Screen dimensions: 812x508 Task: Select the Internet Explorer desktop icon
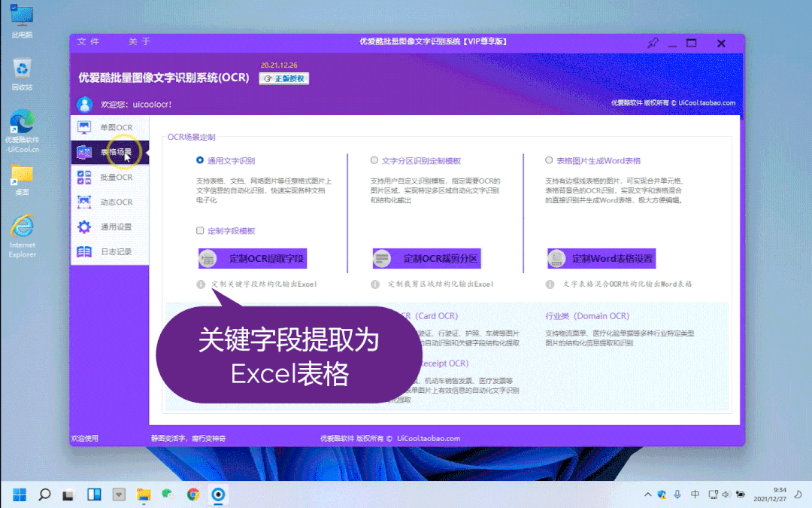coord(23,236)
